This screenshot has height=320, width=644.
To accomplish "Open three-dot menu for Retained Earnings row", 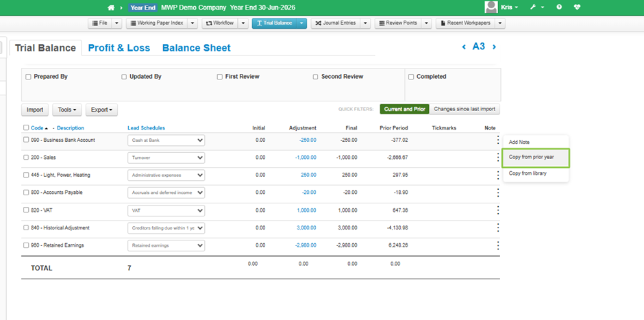I will 498,245.
